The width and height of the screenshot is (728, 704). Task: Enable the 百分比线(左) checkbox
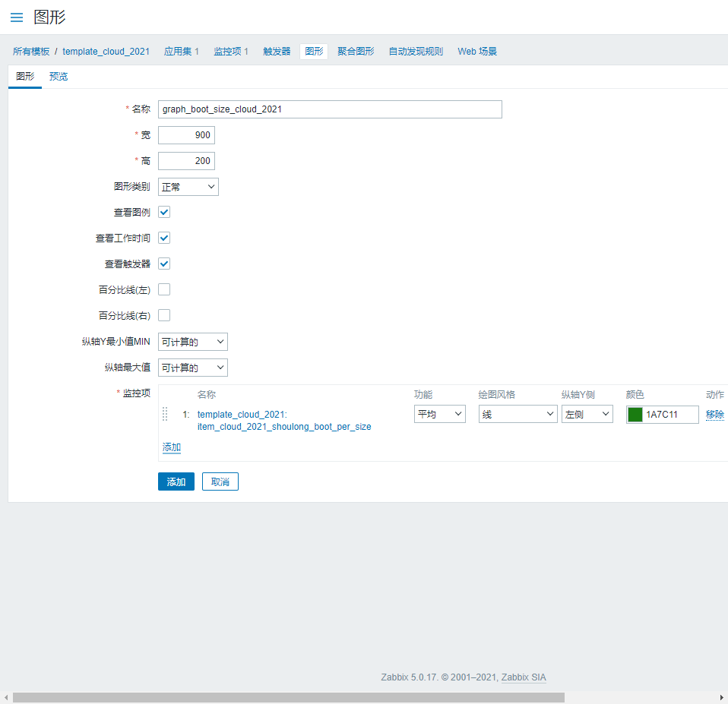pyautogui.click(x=164, y=289)
